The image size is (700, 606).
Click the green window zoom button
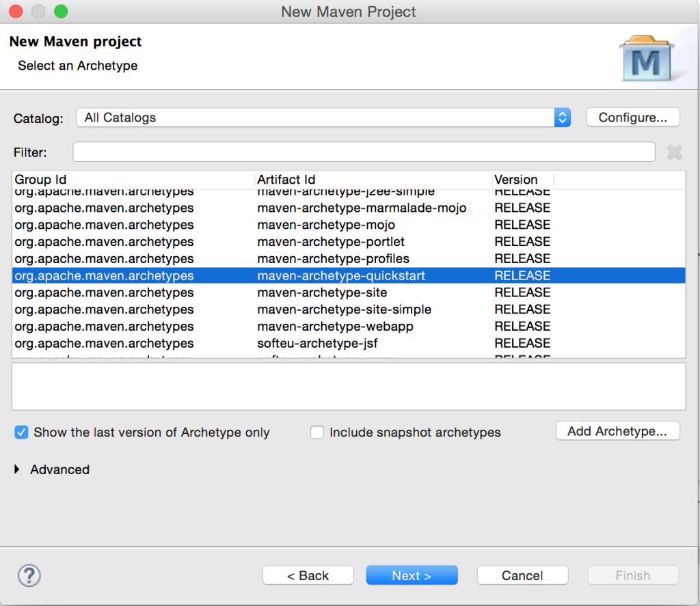coord(61,12)
